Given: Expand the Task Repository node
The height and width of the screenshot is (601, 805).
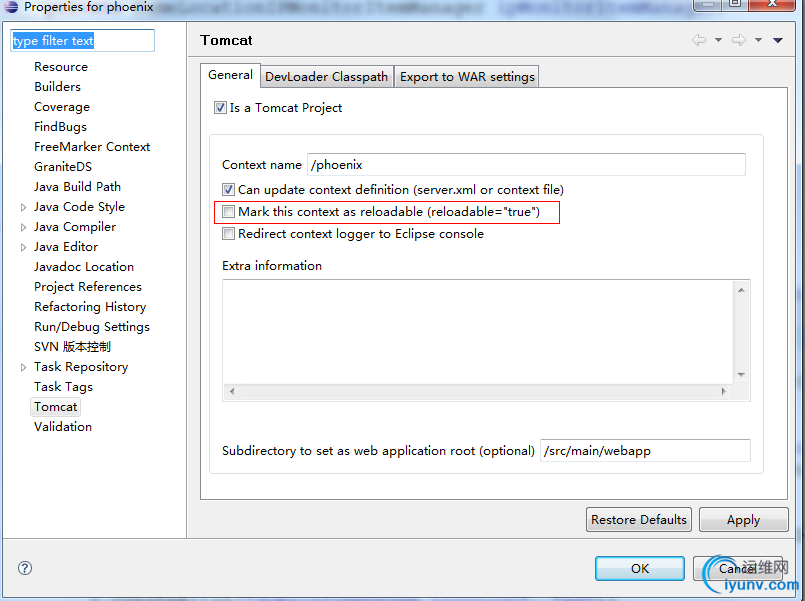Looking at the screenshot, I should pos(23,367).
